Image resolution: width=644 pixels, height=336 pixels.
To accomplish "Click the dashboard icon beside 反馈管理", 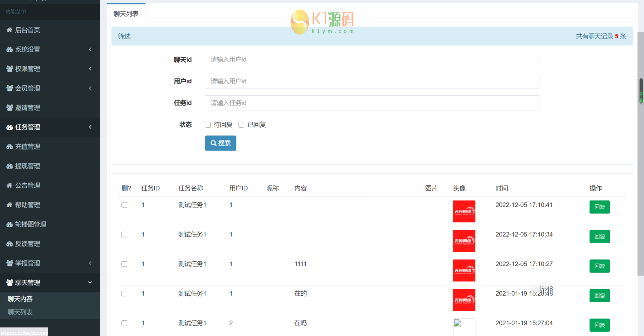I will coord(9,244).
